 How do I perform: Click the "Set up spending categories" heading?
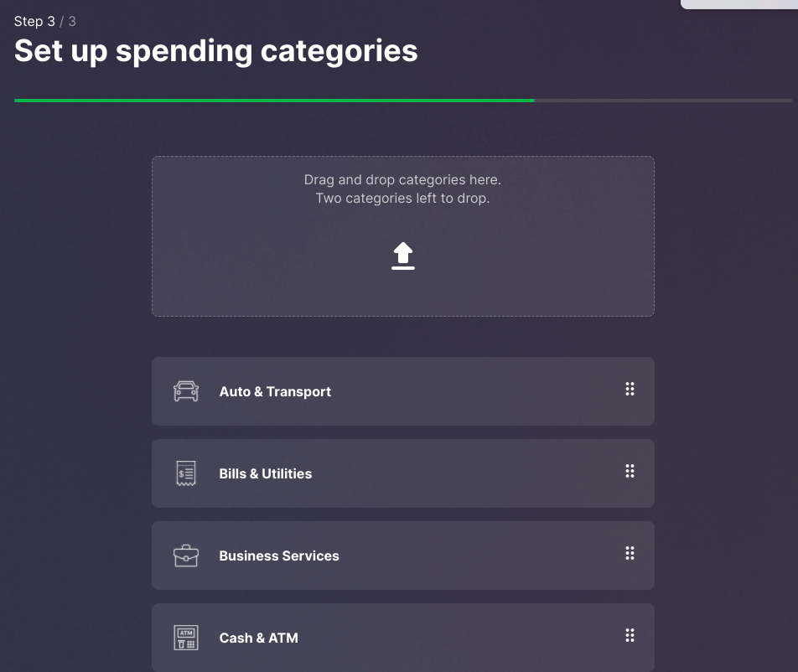tap(216, 51)
